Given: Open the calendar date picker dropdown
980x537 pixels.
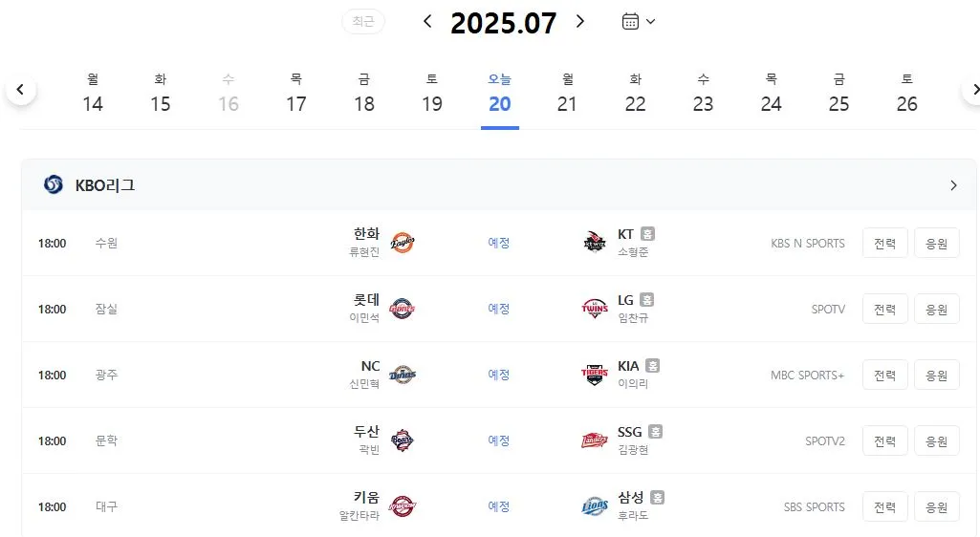Looking at the screenshot, I should pyautogui.click(x=638, y=22).
